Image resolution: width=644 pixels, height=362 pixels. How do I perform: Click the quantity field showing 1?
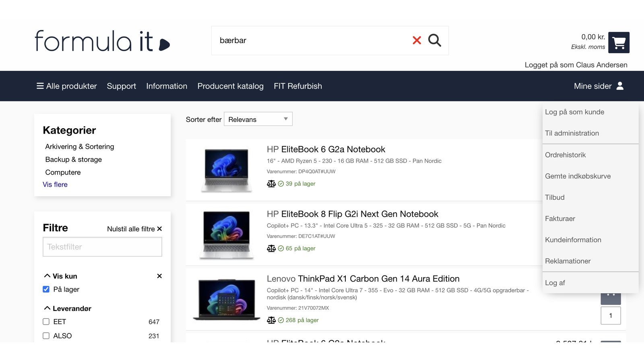(611, 315)
